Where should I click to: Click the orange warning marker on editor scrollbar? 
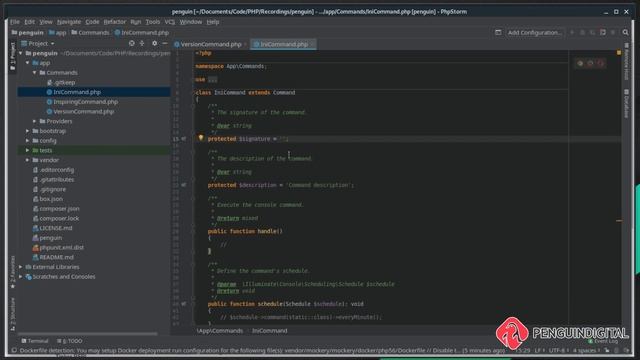(619, 220)
